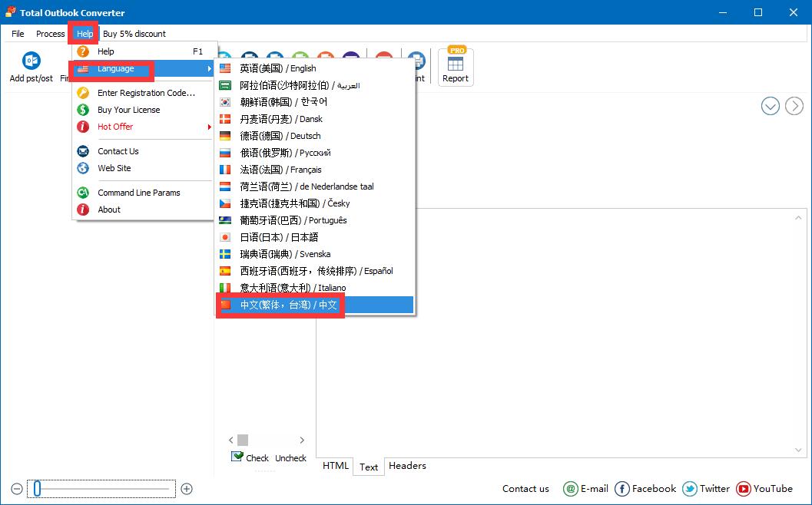Click the horizontal scrollbar right arrow
This screenshot has width=812, height=505.
(302, 441)
